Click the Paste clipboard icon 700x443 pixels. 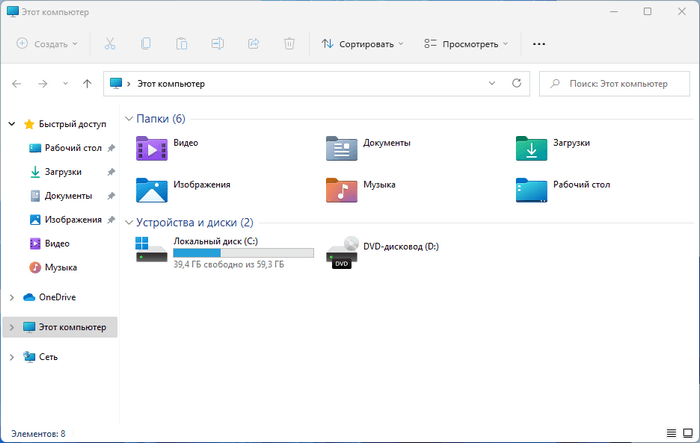click(182, 44)
